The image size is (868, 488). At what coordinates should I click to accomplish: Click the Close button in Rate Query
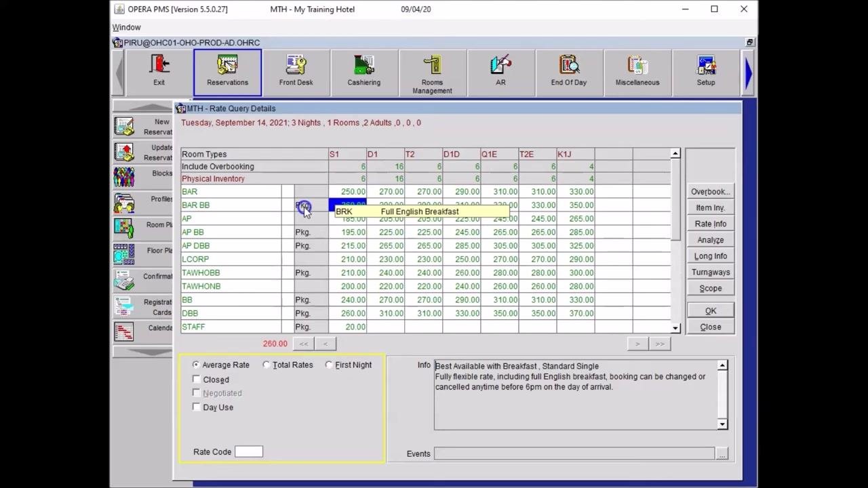click(x=710, y=327)
